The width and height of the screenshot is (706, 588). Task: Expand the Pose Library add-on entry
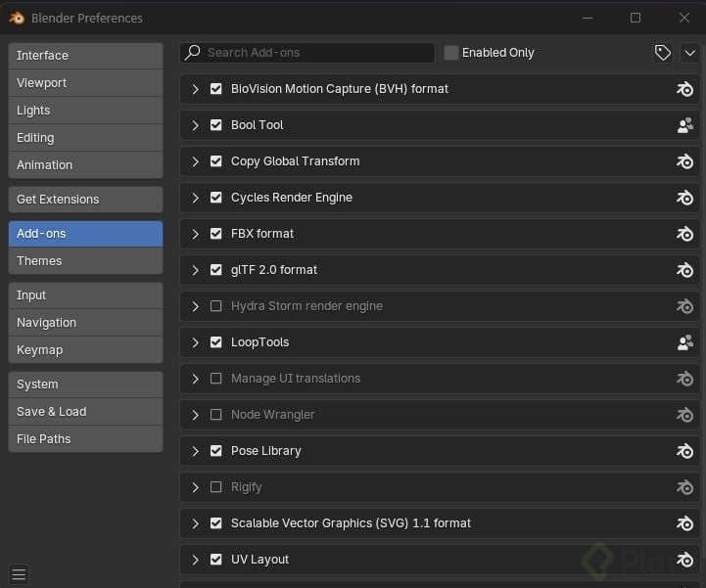[x=196, y=451]
